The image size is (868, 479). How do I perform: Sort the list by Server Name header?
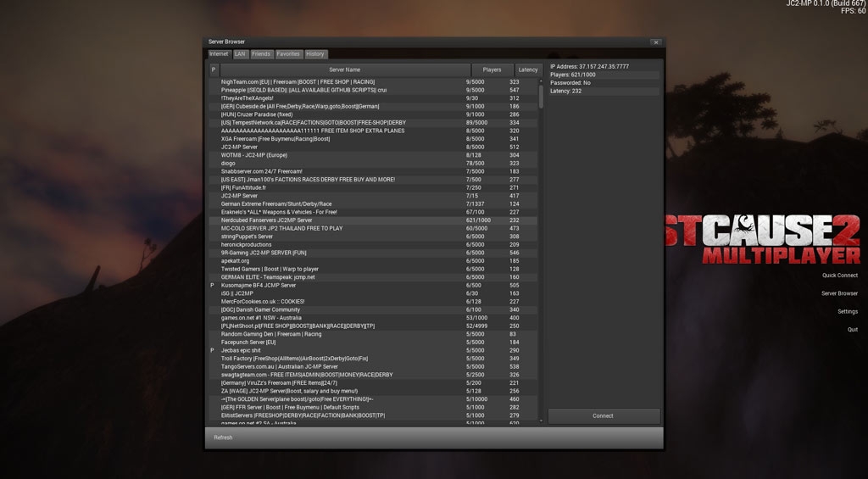click(x=344, y=70)
